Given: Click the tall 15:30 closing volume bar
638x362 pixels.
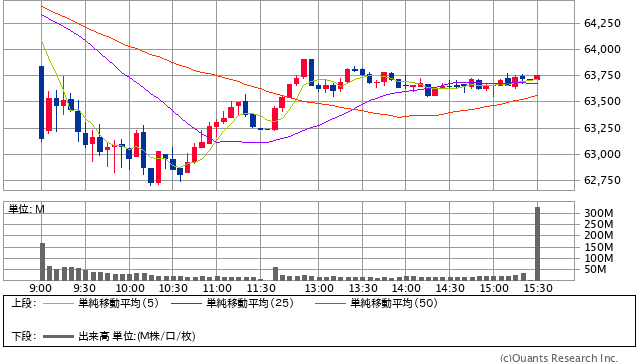Looking at the screenshot, I should point(537,244).
